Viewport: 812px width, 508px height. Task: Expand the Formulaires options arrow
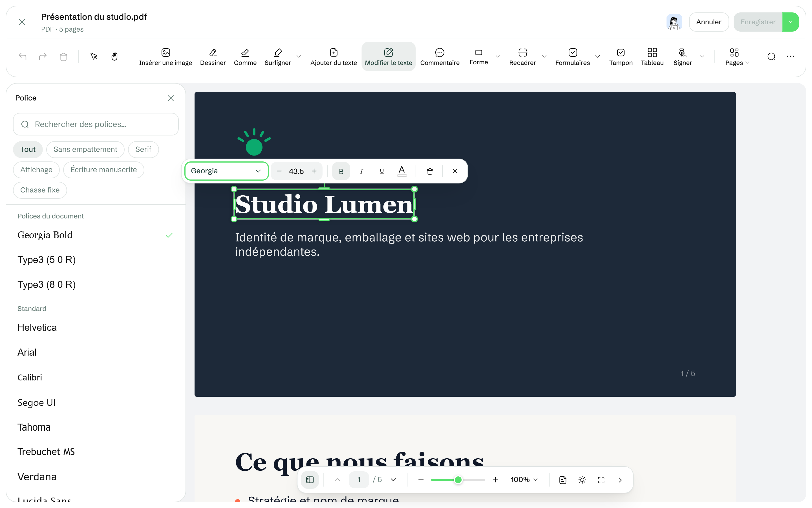[x=598, y=56]
